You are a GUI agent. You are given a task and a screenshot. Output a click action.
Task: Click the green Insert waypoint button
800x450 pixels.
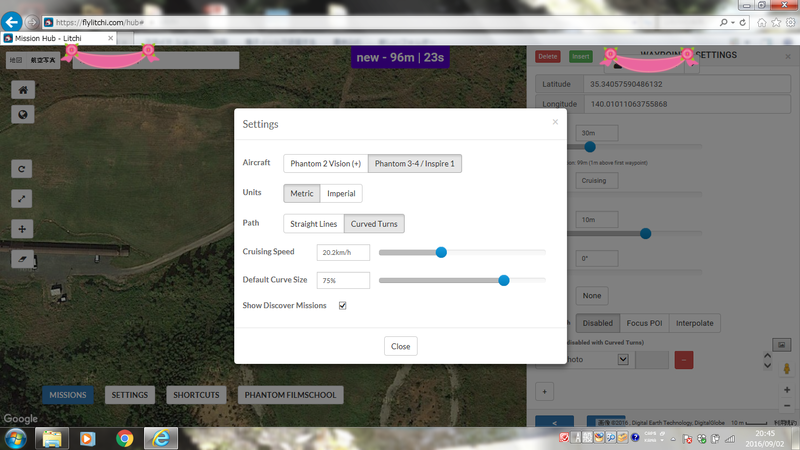point(581,57)
